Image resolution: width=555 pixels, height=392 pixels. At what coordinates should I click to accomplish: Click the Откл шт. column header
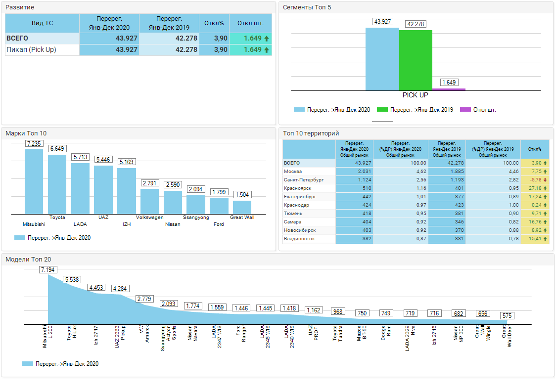(250, 23)
